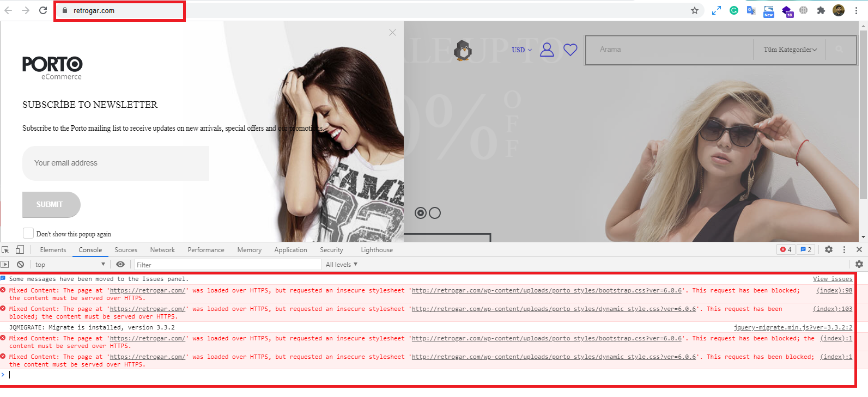Open the wishlist heart icon
The width and height of the screenshot is (868, 397).
pyautogui.click(x=570, y=50)
